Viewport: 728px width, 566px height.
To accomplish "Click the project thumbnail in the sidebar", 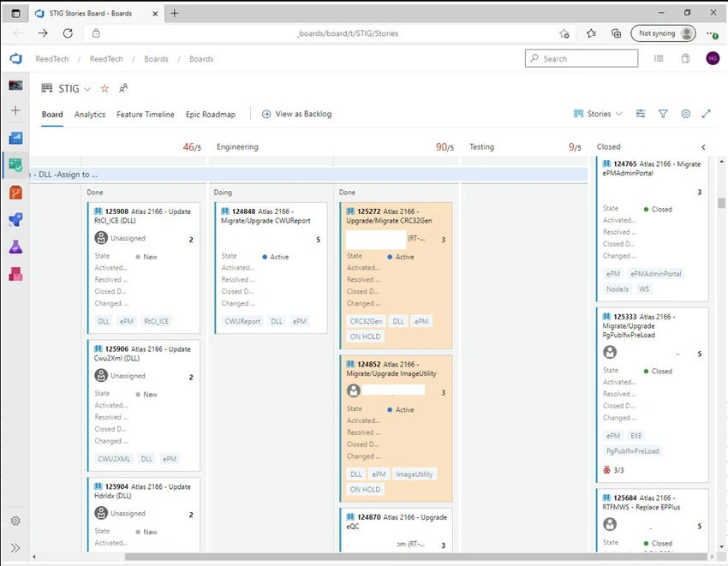I will (x=15, y=85).
